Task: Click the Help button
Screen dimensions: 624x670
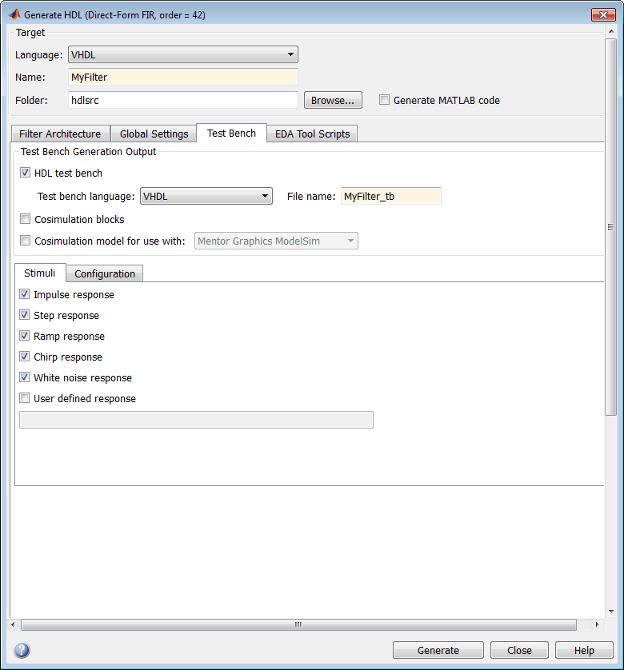Action: pyautogui.click(x=584, y=650)
